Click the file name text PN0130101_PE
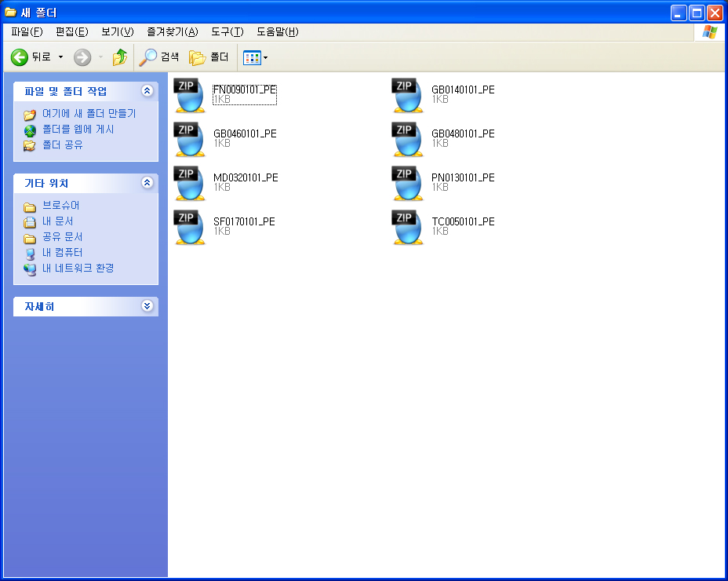The image size is (728, 581). click(463, 177)
